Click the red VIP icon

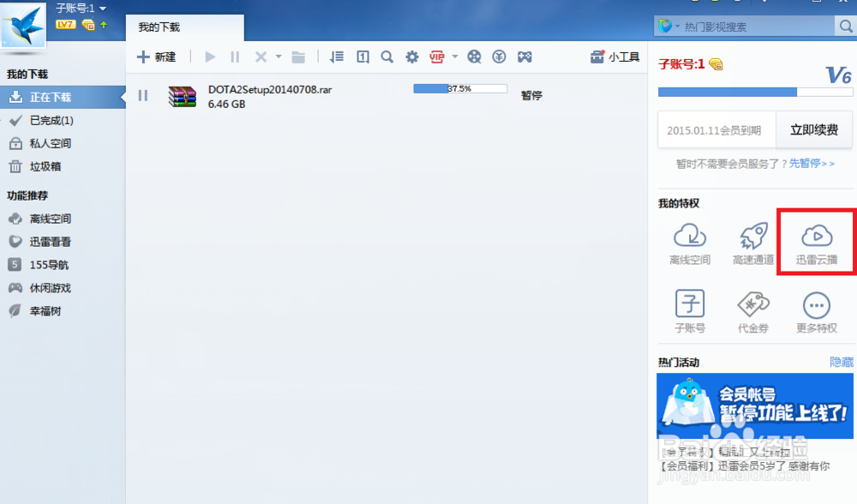(x=437, y=57)
